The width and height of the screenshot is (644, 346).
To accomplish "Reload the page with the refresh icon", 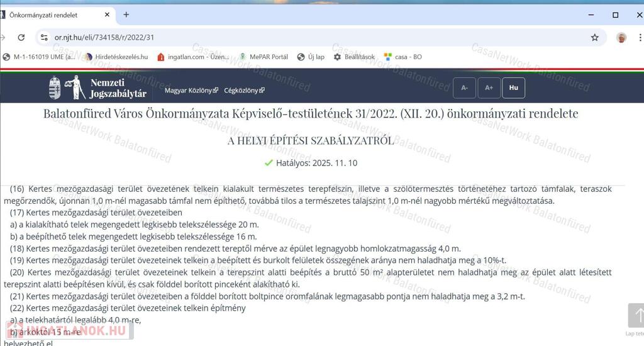I will 21,38.
